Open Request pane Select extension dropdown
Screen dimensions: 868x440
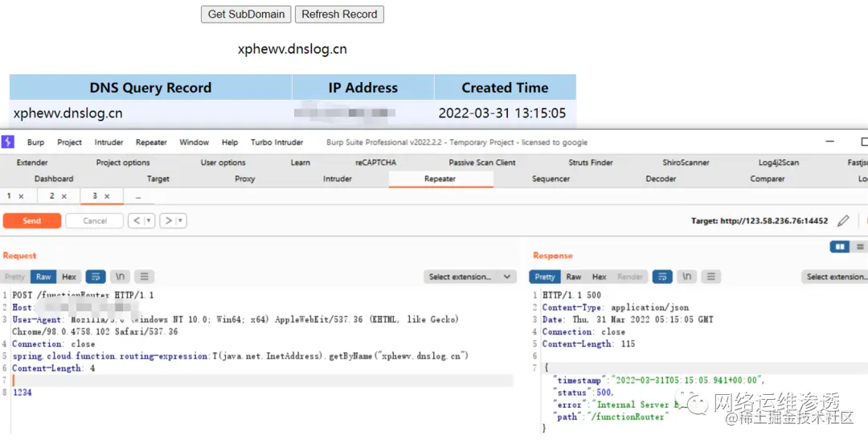[469, 277]
